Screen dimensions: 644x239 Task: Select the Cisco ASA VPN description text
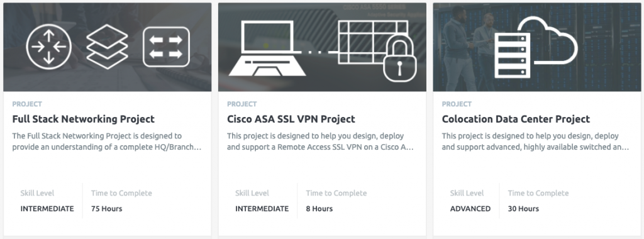coord(320,142)
